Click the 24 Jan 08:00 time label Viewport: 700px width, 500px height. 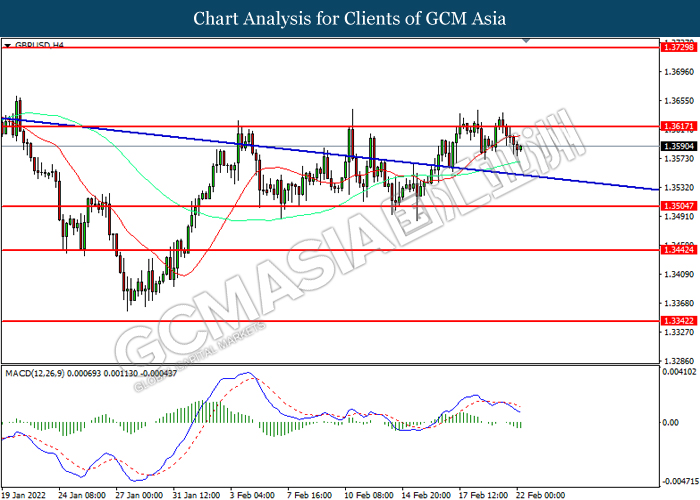(82, 495)
